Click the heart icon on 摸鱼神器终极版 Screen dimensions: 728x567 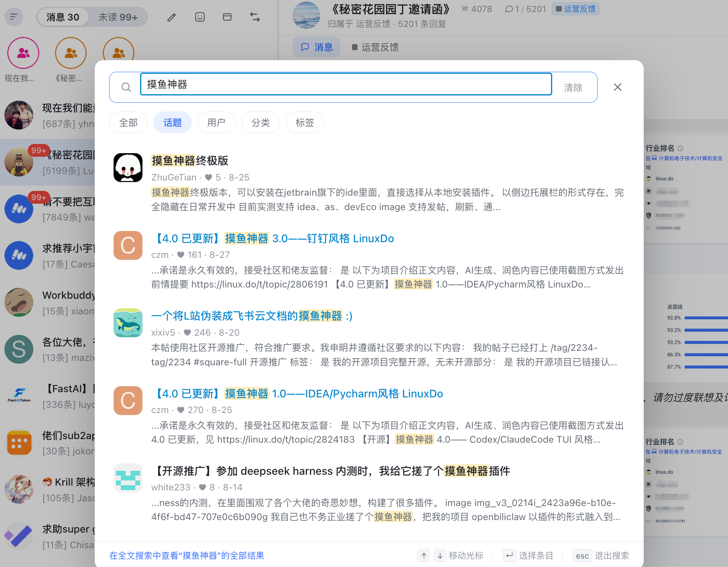click(x=209, y=177)
